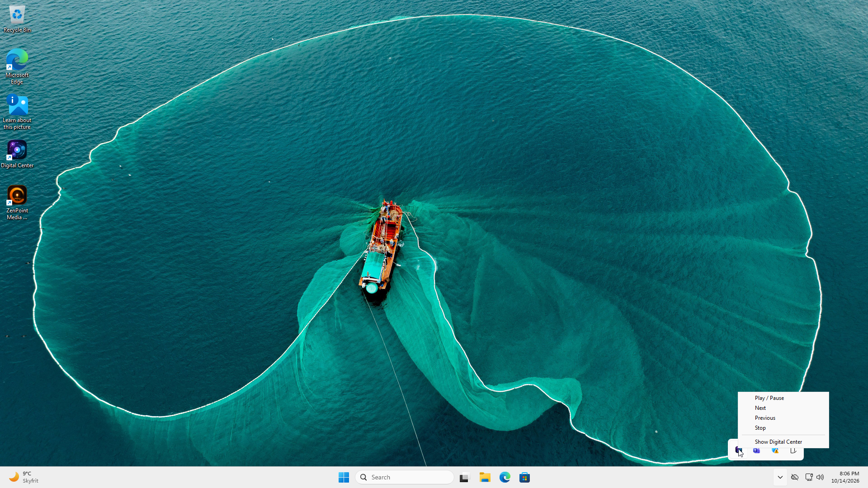
Task: Open the network connection icon
Action: coord(809,477)
